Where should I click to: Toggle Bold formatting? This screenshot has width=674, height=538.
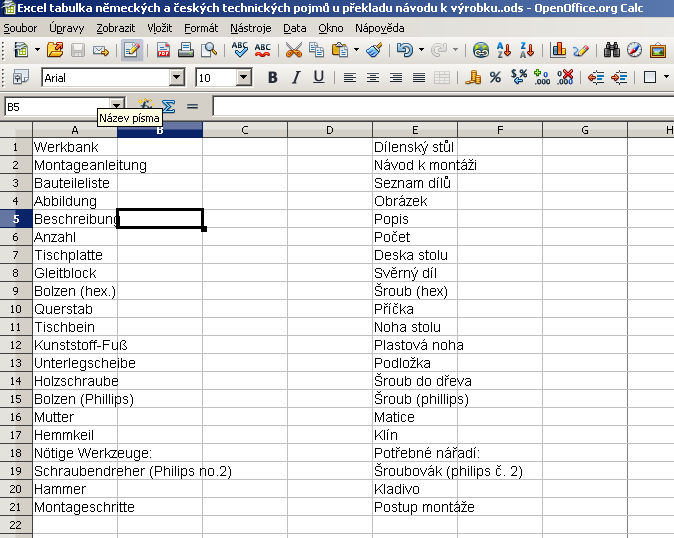coord(272,78)
